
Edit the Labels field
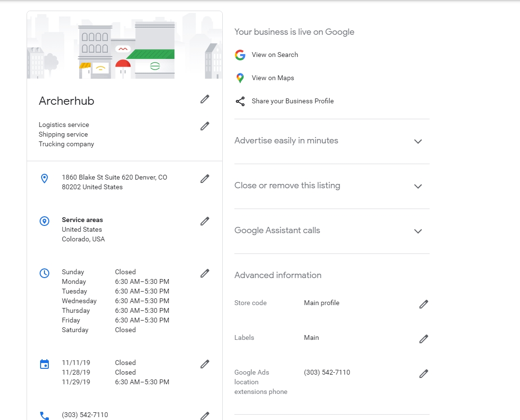coord(424,339)
